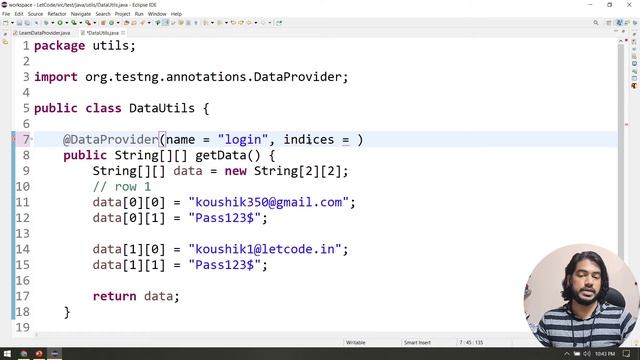Open the Debug configurations dropdown arrow
Image resolution: width=640 pixels, height=360 pixels.
coord(53,23)
